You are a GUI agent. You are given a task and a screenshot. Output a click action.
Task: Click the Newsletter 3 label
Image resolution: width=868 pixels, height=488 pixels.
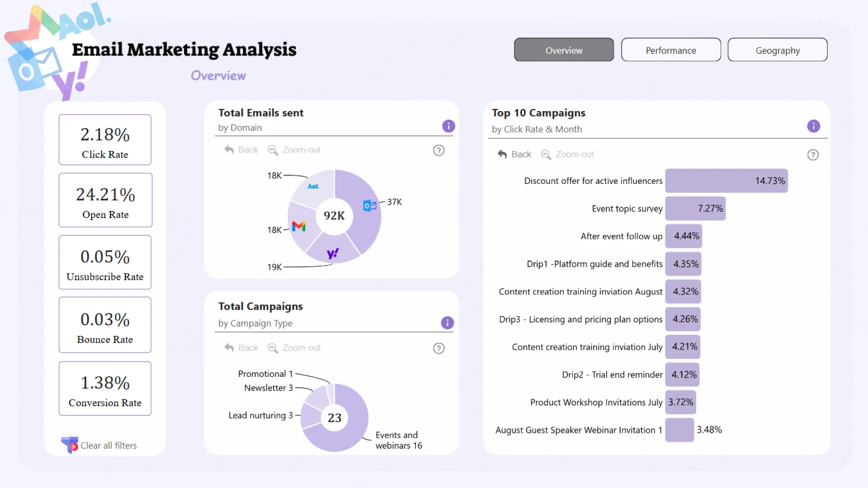point(269,388)
